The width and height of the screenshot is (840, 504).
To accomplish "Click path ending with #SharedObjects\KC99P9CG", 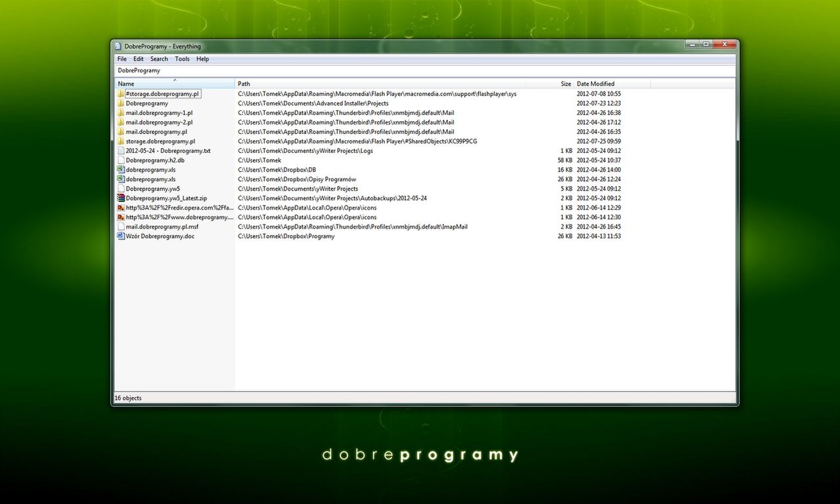I will pyautogui.click(x=357, y=141).
